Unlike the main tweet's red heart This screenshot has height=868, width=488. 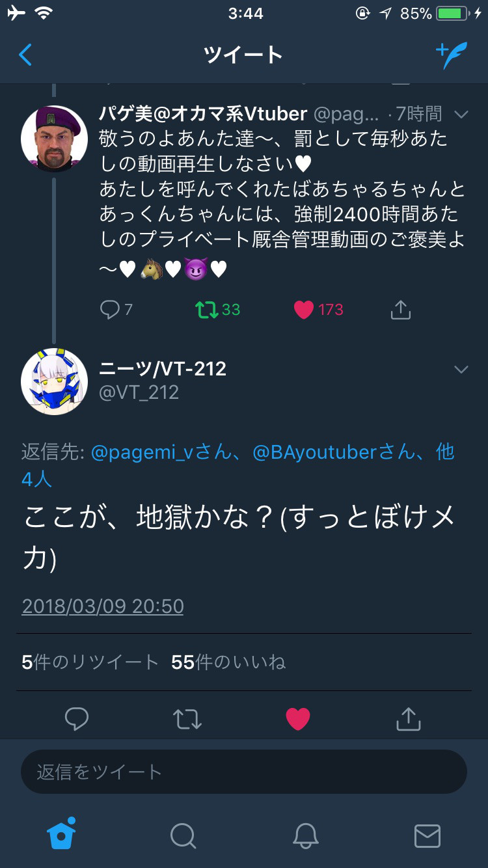pyautogui.click(x=298, y=719)
